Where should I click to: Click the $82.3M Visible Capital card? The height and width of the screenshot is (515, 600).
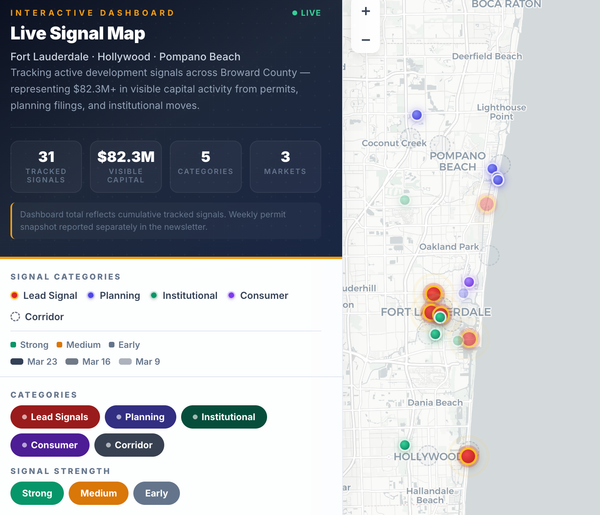(126, 166)
